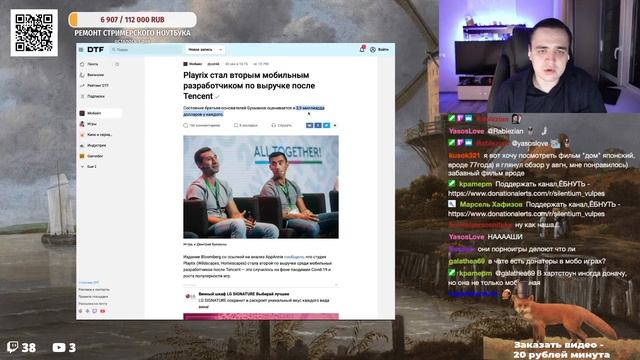Screen dimensions: 640x360
Task: Click the Twitch viewer count icon
Action: tap(13, 347)
